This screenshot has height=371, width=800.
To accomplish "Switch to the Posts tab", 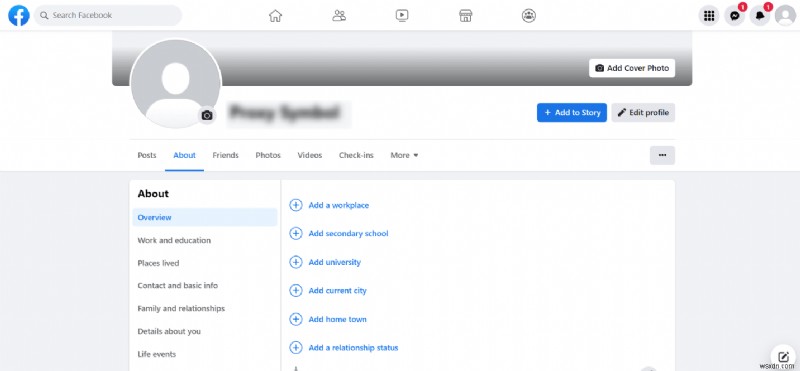I will (147, 155).
